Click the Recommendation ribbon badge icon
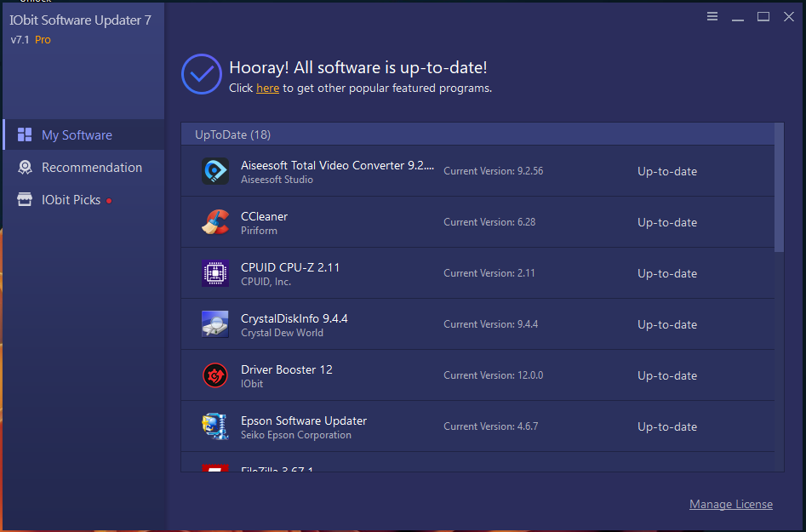The image size is (806, 532). click(x=25, y=167)
